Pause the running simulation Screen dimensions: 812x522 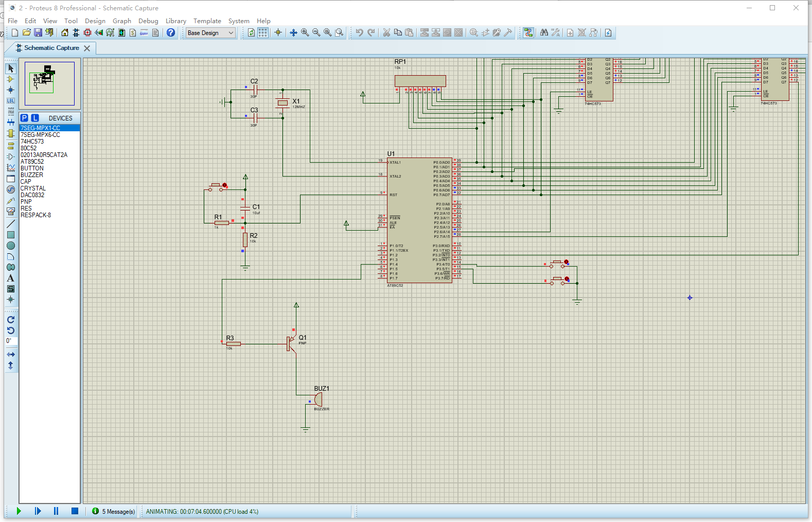click(x=56, y=511)
